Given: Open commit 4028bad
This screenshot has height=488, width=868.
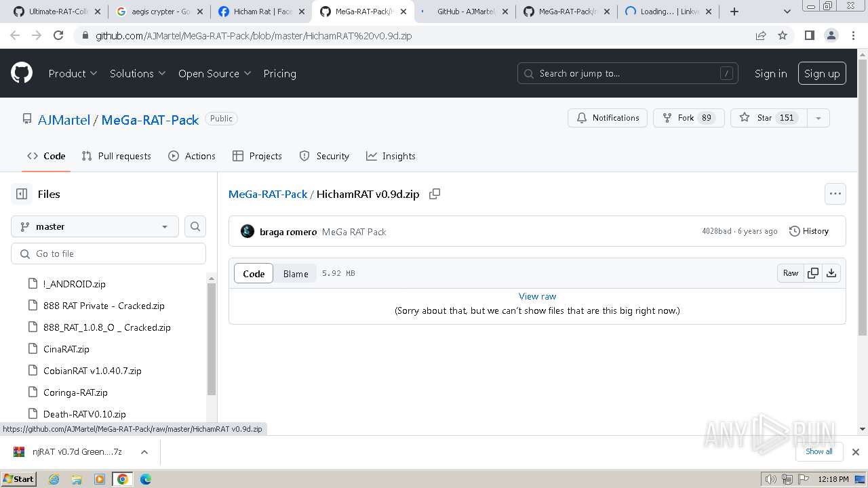Looking at the screenshot, I should point(717,231).
